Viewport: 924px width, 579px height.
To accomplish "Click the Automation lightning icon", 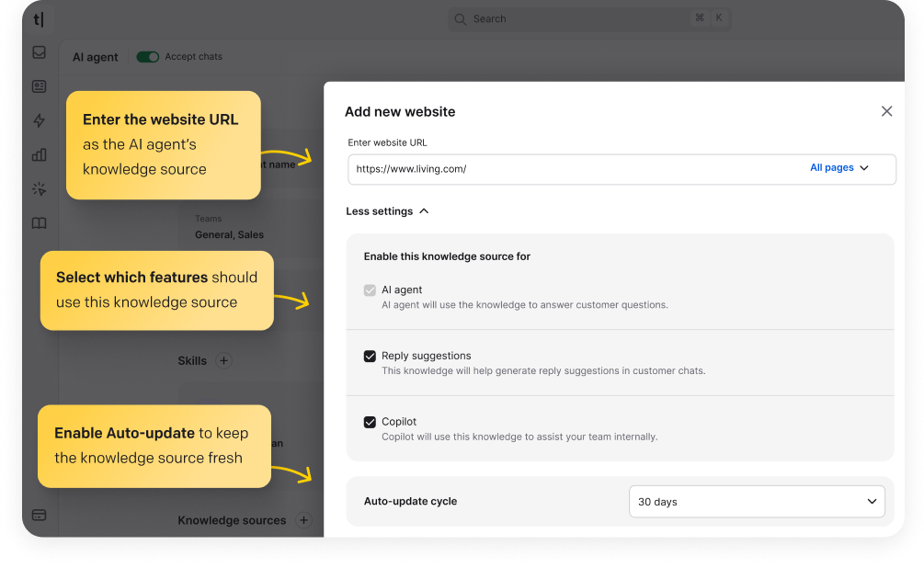I will coord(39,120).
